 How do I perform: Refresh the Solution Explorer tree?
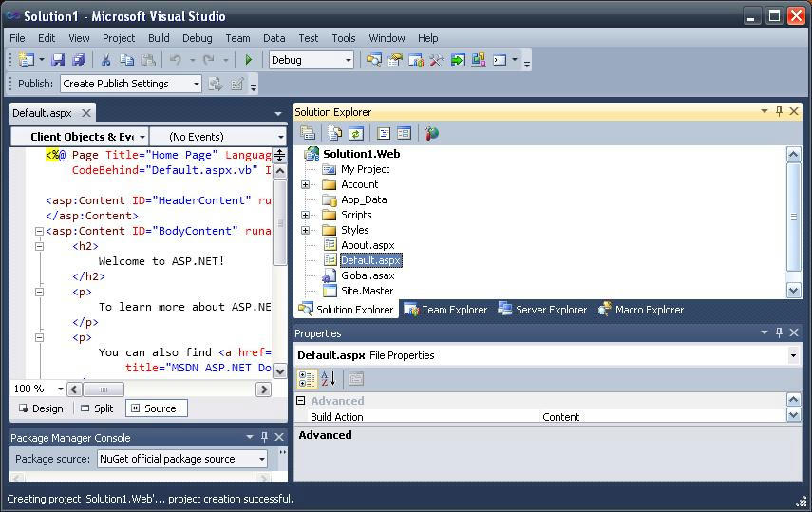(x=356, y=134)
